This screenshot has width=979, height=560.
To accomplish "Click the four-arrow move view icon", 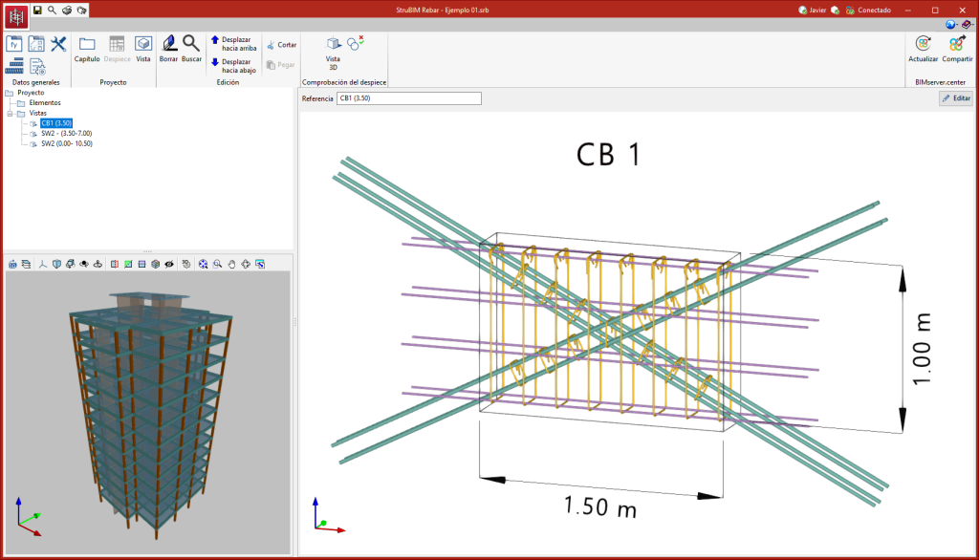I will click(246, 264).
